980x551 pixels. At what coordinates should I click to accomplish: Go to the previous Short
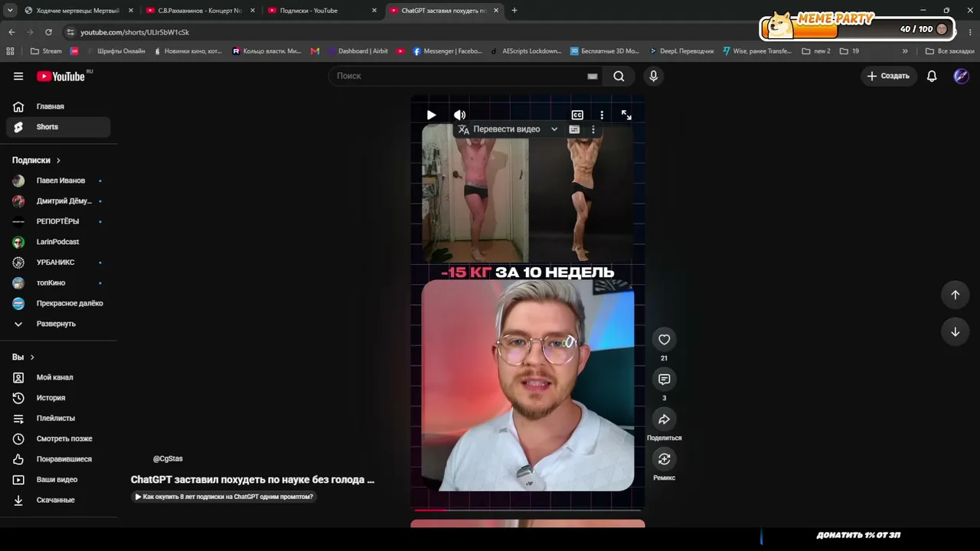955,295
